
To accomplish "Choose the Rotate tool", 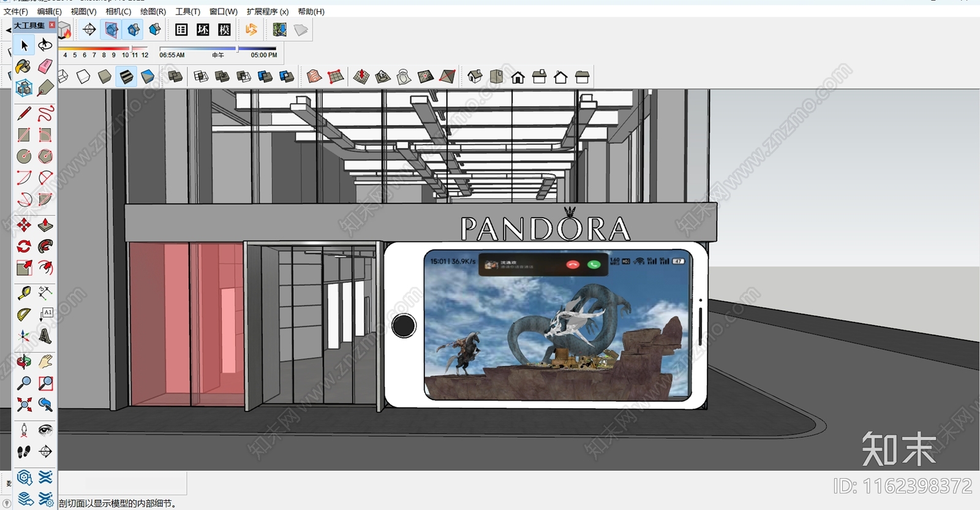I will 24,246.
